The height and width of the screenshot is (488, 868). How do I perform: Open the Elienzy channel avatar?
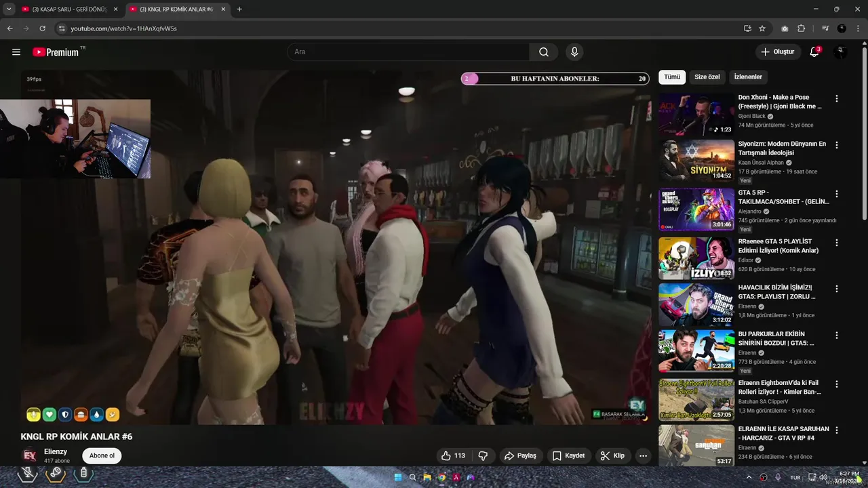29,455
